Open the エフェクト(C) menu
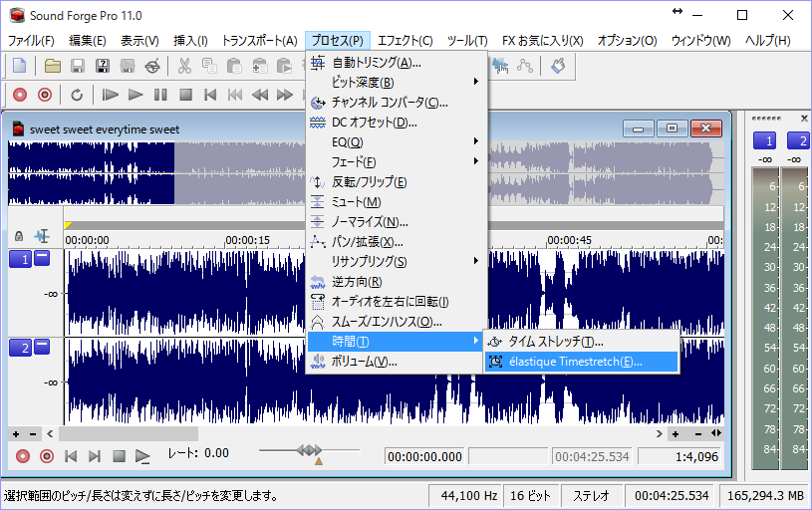The width and height of the screenshot is (812, 510). [405, 41]
